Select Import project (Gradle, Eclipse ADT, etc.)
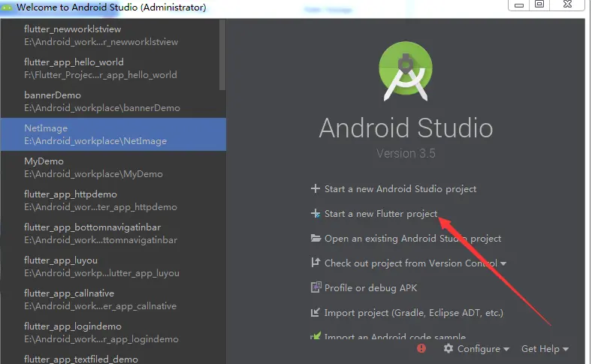 coord(413,313)
